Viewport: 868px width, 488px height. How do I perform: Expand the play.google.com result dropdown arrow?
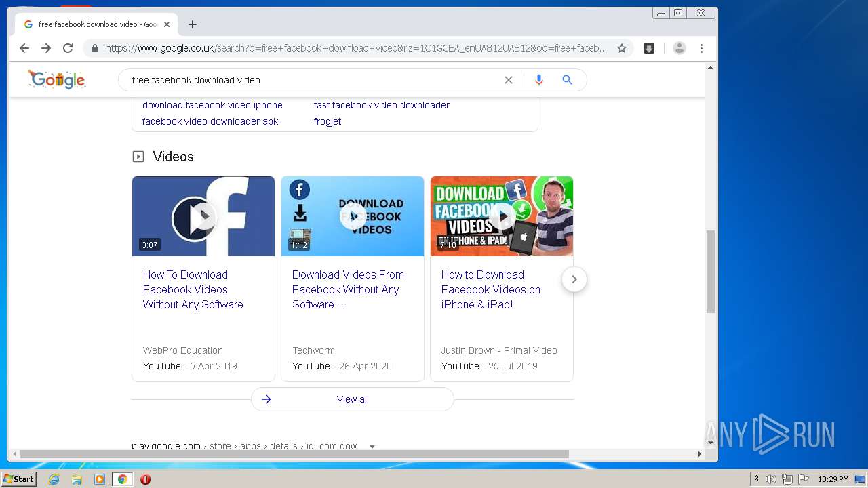click(372, 446)
